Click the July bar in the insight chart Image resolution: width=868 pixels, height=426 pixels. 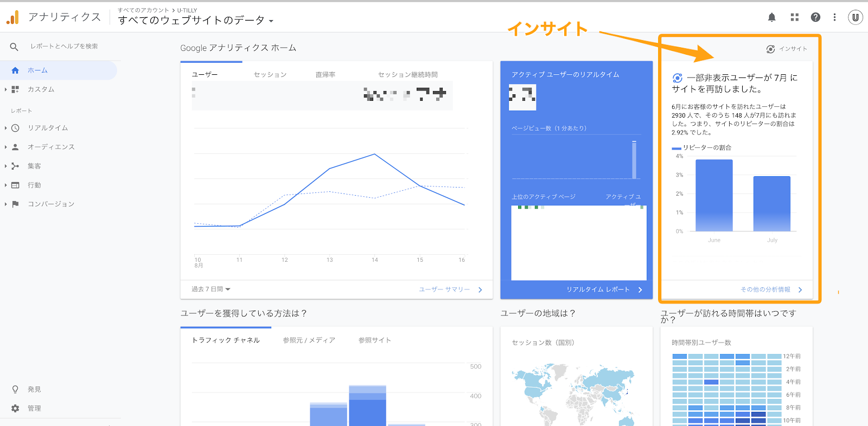(x=772, y=204)
